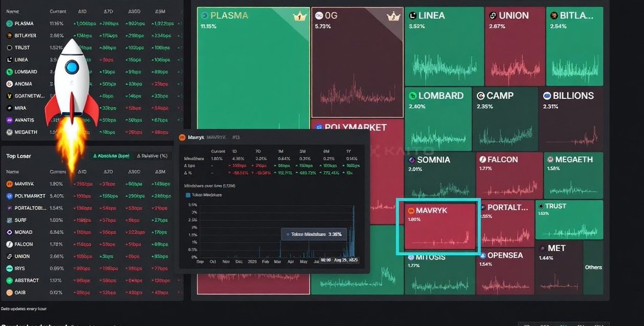Click PLASMA's 11.16% current value in table
644x326 pixels.
click(x=56, y=24)
